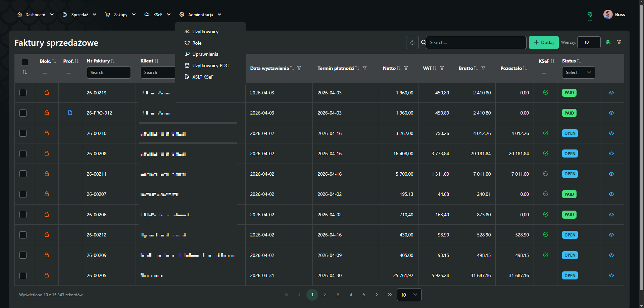Click the clear filters icon near Wierszy
Image resolution: width=644 pixels, height=308 pixels.
tap(619, 42)
